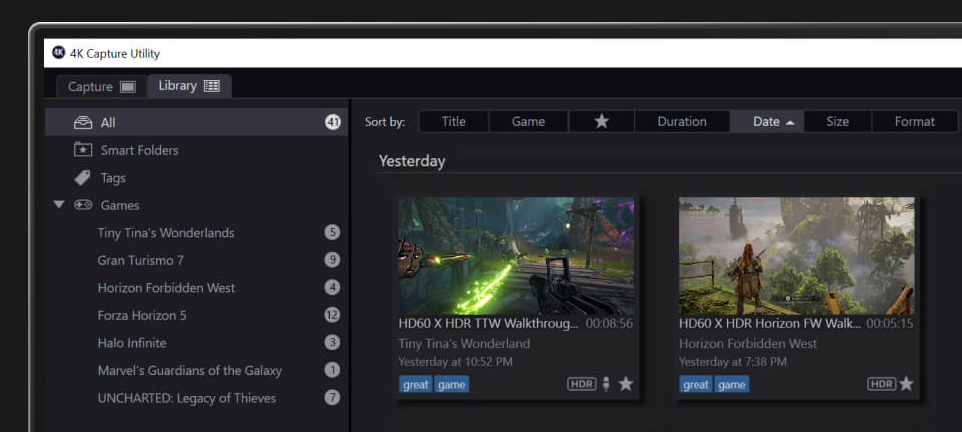
Task: Click 'great' tag on TTW Walkthrough card
Action: click(416, 385)
